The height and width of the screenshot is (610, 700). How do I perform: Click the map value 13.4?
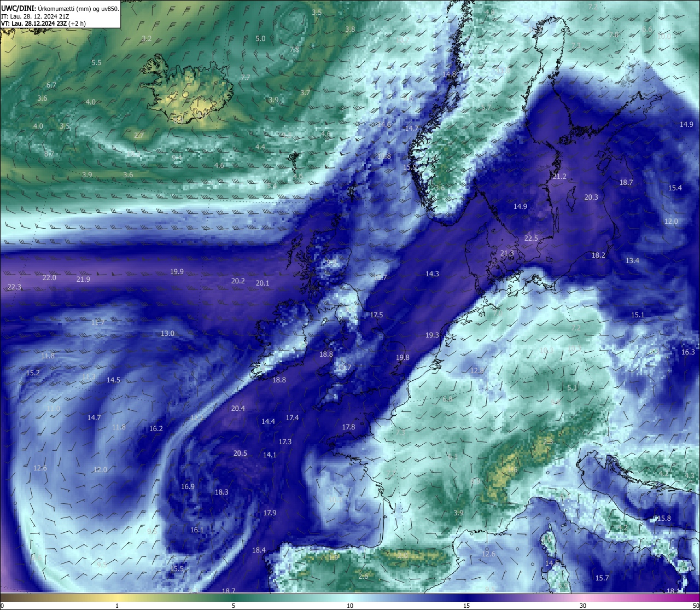click(x=632, y=261)
